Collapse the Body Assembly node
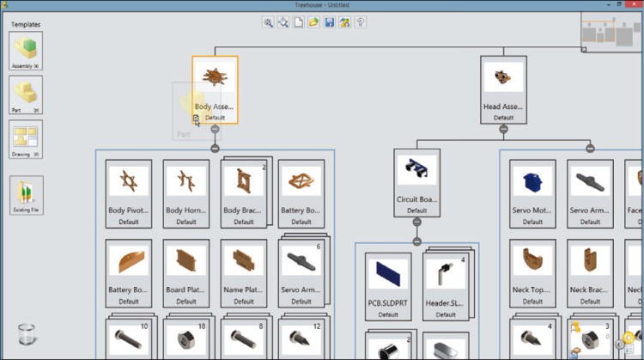 coord(215,149)
